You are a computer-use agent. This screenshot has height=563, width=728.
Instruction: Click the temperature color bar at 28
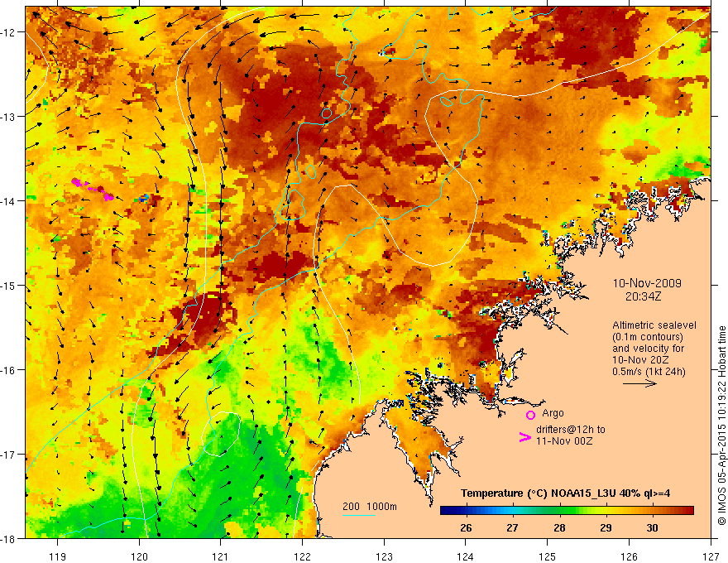[x=559, y=511]
